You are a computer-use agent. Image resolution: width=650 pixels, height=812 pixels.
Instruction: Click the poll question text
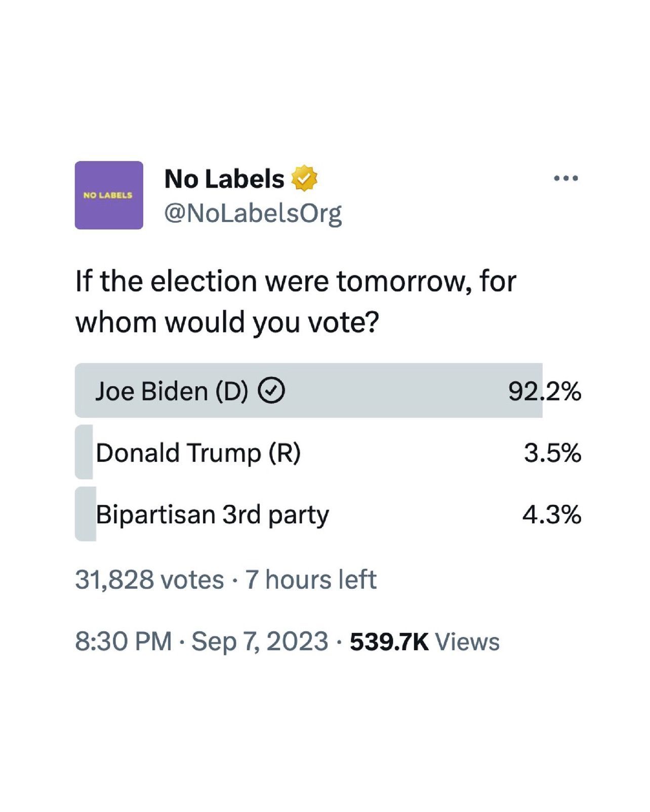click(x=296, y=302)
